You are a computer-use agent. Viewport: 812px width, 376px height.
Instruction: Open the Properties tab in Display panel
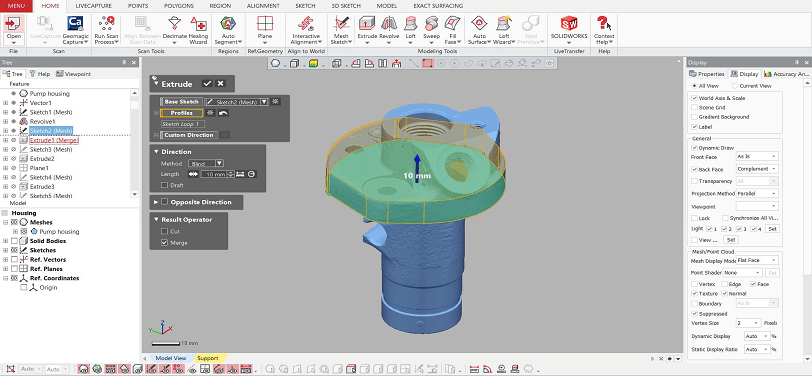coord(707,74)
